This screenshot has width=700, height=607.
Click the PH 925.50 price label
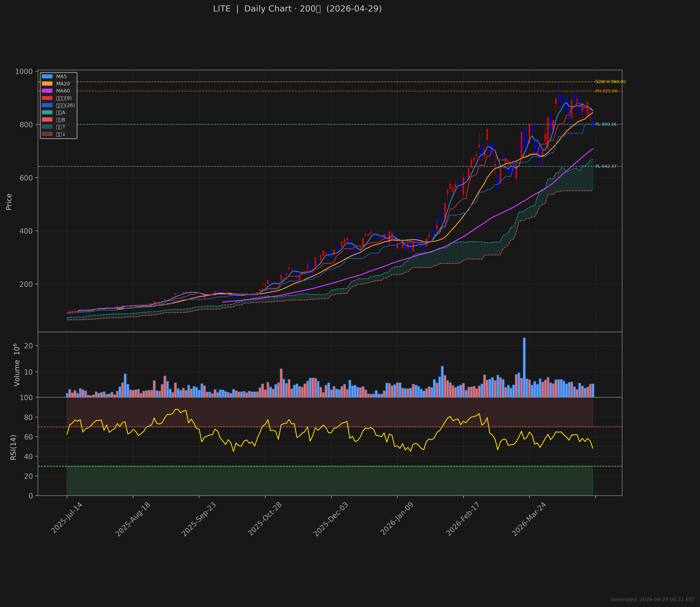[x=606, y=91]
